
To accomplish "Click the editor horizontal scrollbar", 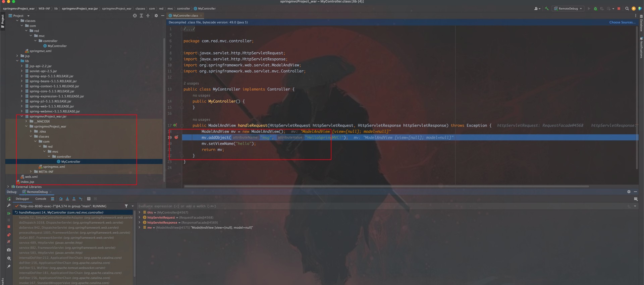I will tap(386, 186).
